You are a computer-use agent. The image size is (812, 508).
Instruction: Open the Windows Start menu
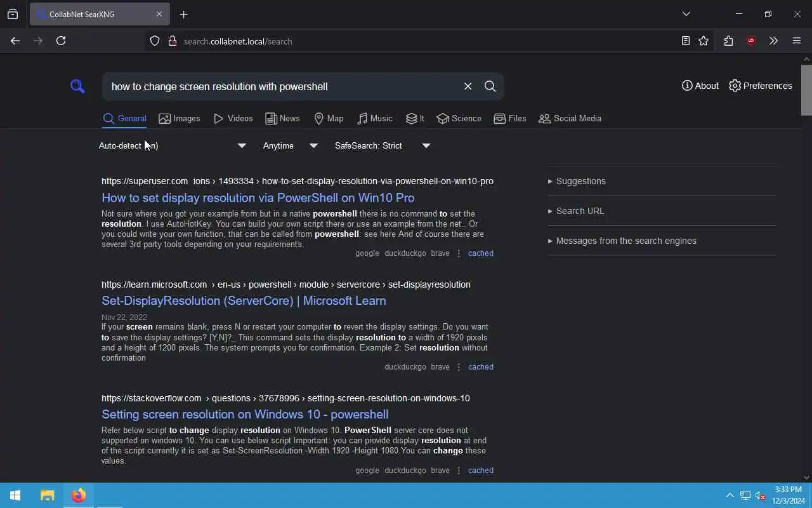[15, 495]
